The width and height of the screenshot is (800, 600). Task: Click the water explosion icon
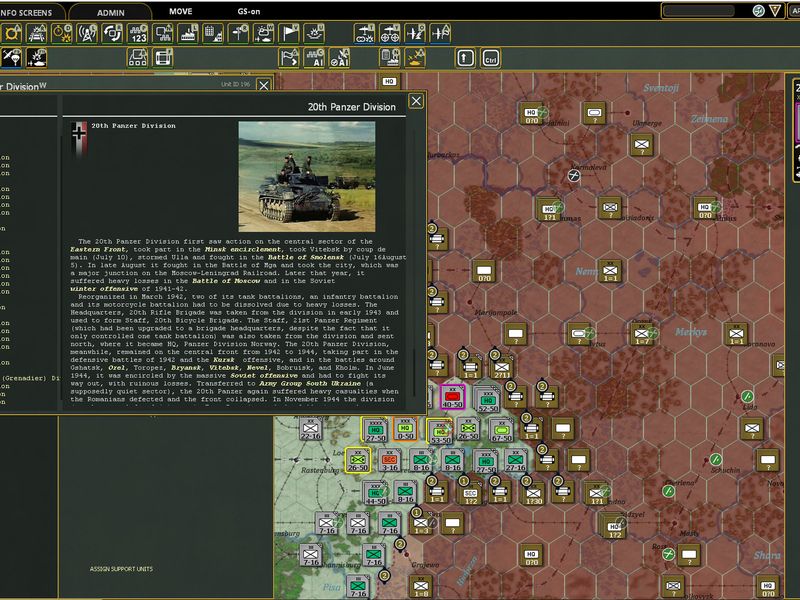314,33
